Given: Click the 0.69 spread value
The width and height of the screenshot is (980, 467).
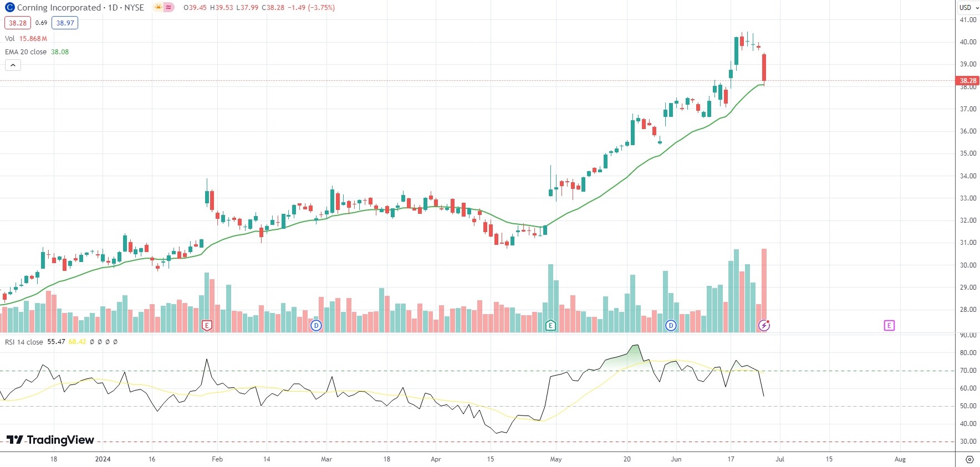Looking at the screenshot, I should click(x=41, y=23).
